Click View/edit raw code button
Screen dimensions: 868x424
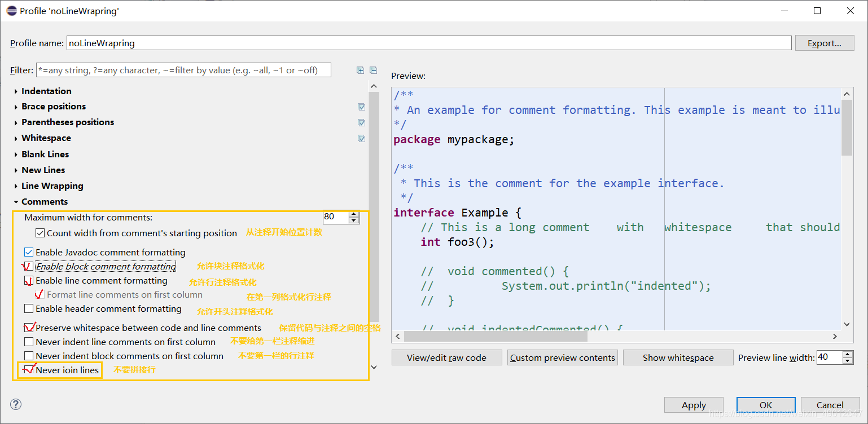(x=446, y=357)
